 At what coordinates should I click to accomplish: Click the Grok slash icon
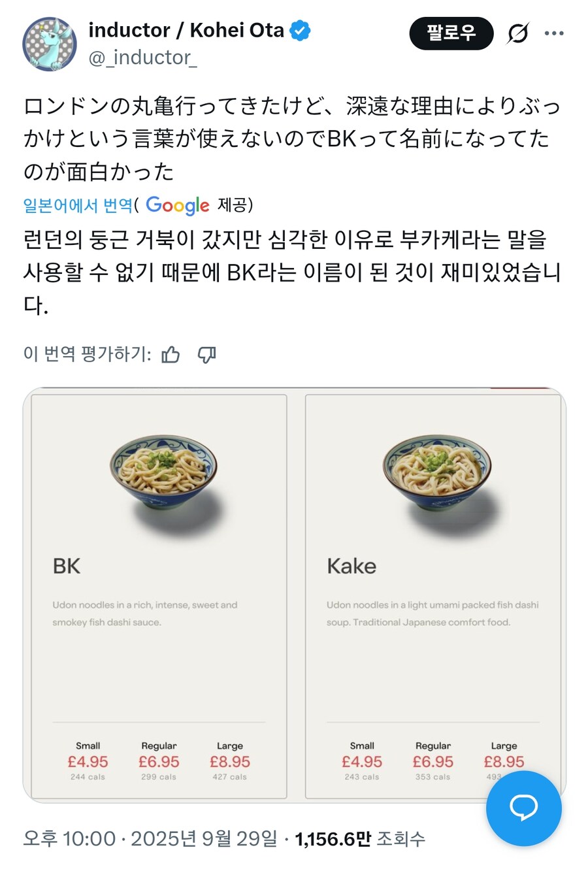[517, 33]
